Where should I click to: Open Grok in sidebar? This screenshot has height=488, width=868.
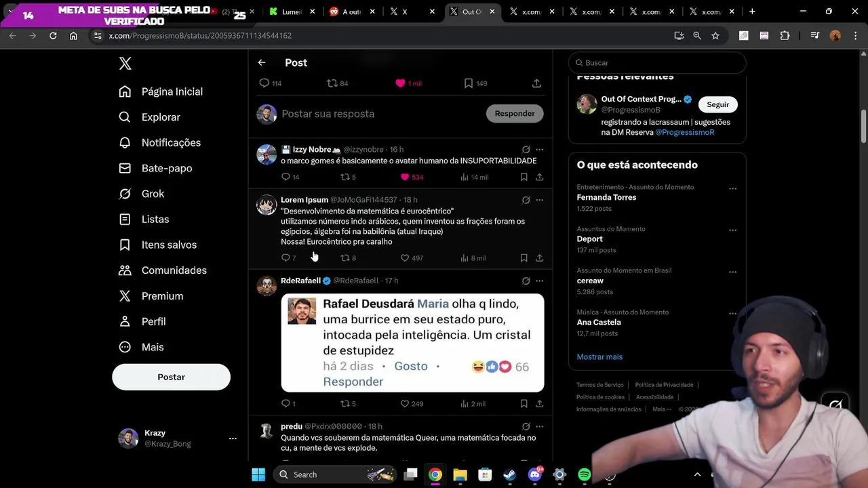tap(141, 194)
